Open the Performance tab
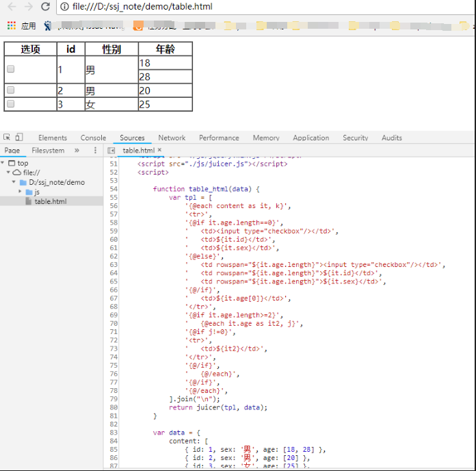This screenshot has height=471, width=476. pyautogui.click(x=219, y=138)
